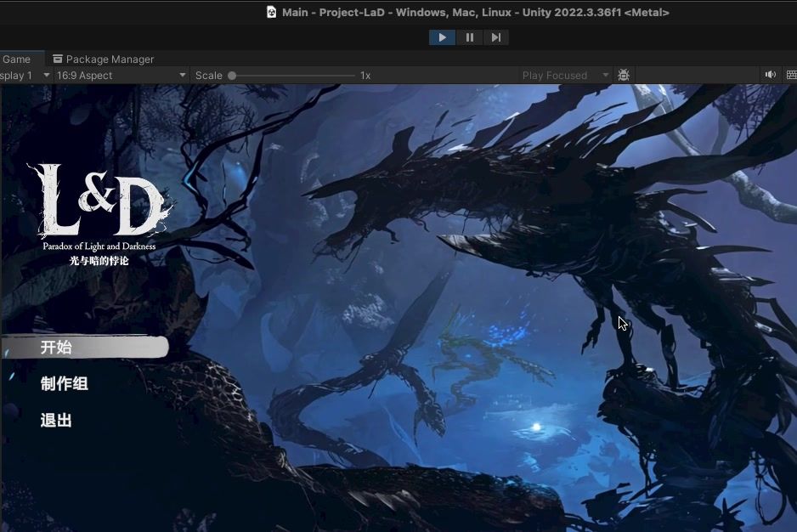797x532 pixels.
Task: Toggle the frame debugger bug icon
Action: pyautogui.click(x=624, y=75)
